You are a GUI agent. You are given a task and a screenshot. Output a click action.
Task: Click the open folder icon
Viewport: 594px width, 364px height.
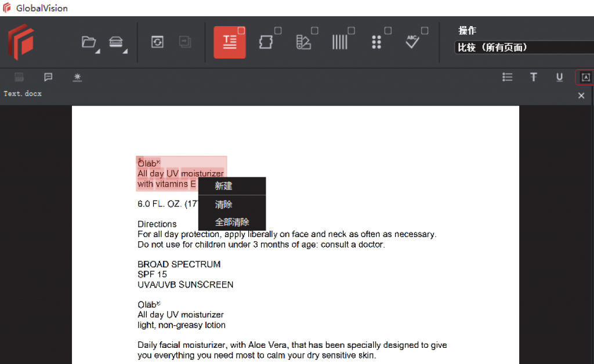coord(89,42)
